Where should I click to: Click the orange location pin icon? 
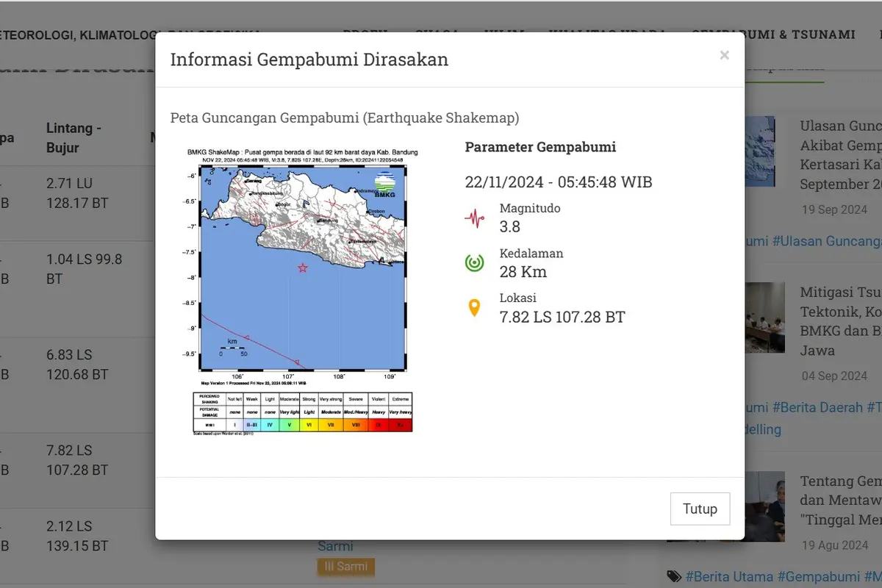tap(475, 308)
